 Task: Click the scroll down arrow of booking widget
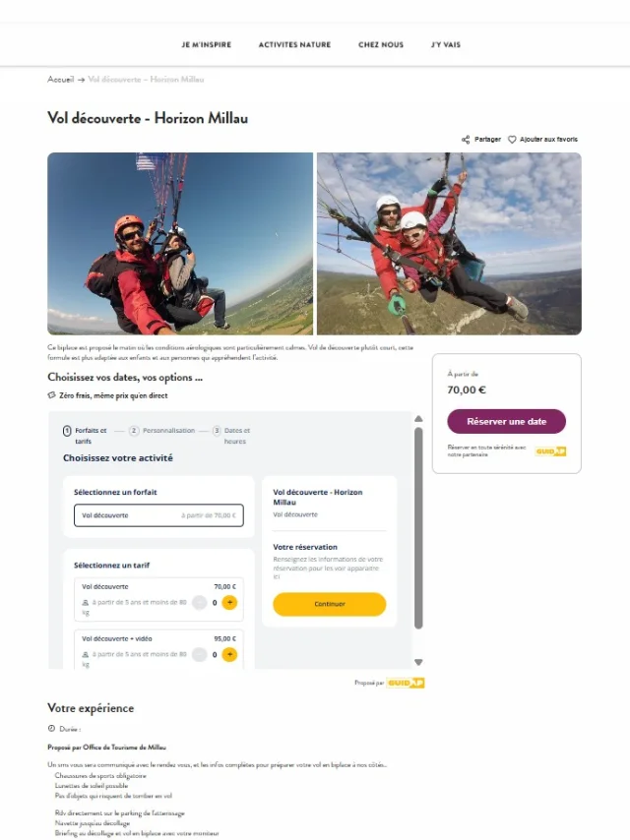click(x=418, y=662)
